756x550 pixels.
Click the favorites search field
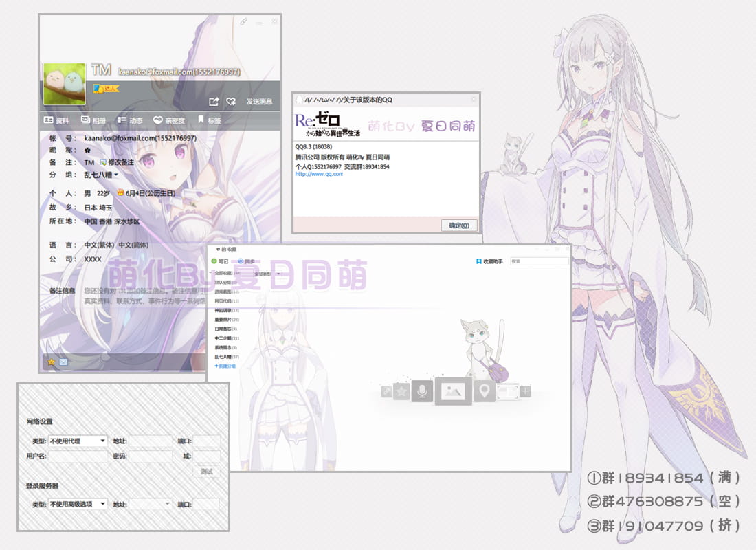coord(539,261)
